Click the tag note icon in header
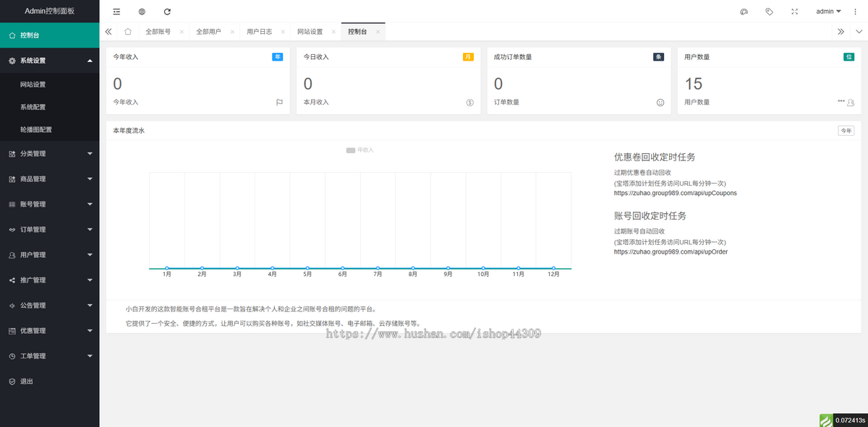This screenshot has height=427, width=868. 769,12
